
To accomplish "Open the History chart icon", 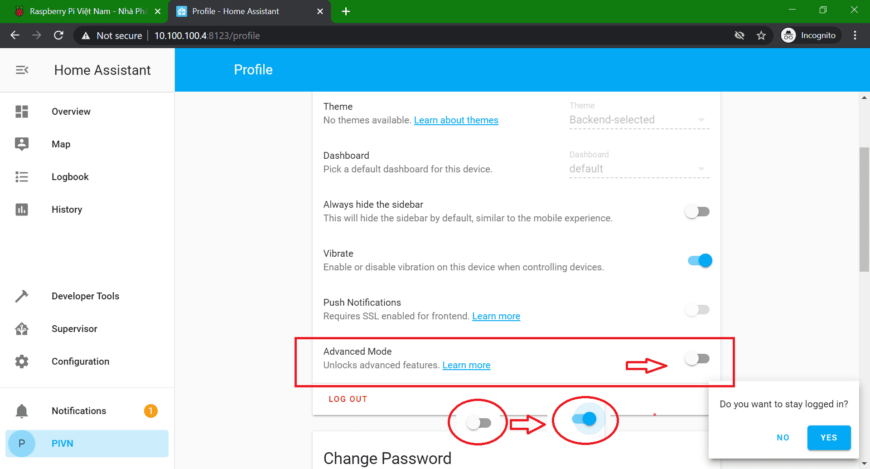I will point(22,210).
